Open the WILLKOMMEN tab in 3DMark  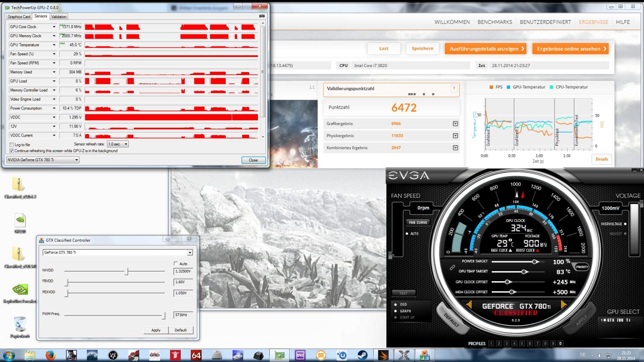pyautogui.click(x=452, y=22)
